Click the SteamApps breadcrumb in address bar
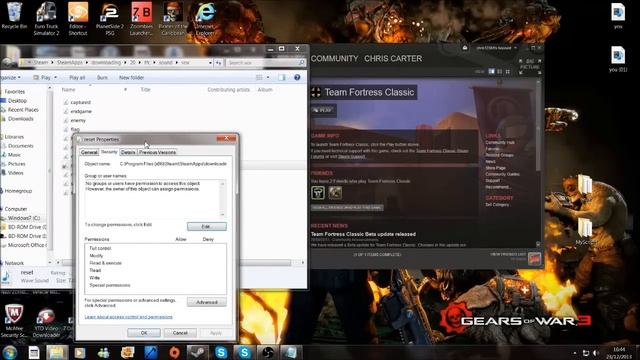The height and width of the screenshot is (360, 640). point(69,62)
